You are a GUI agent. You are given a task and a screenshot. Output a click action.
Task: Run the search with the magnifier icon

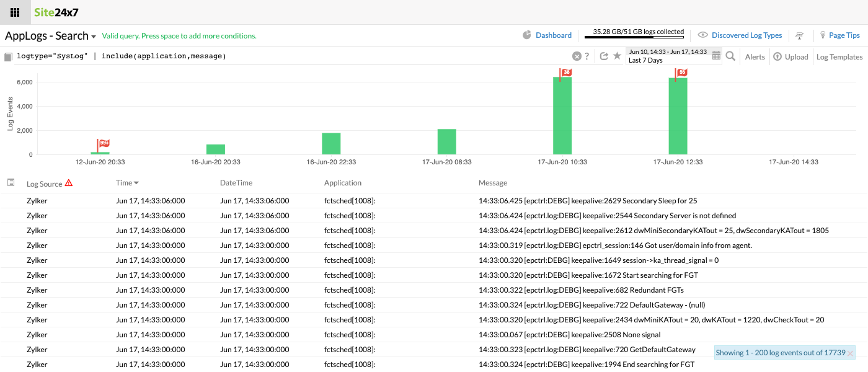pyautogui.click(x=730, y=56)
